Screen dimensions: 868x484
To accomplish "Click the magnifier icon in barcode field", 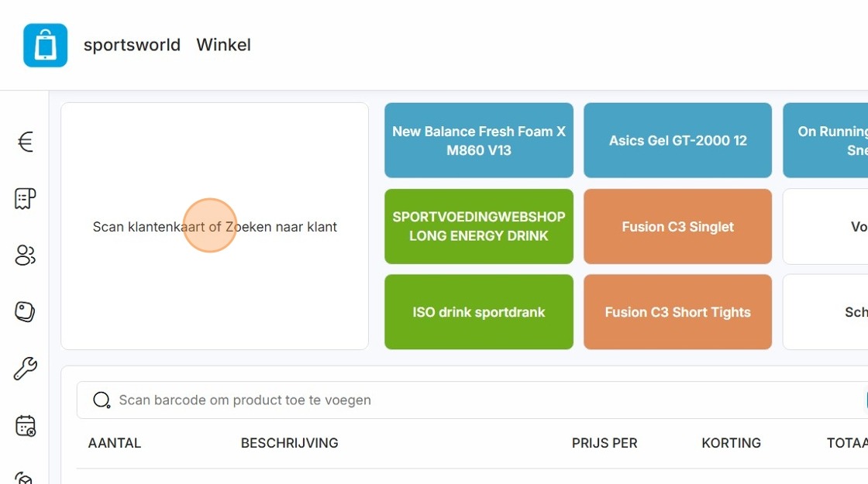I will [102, 400].
